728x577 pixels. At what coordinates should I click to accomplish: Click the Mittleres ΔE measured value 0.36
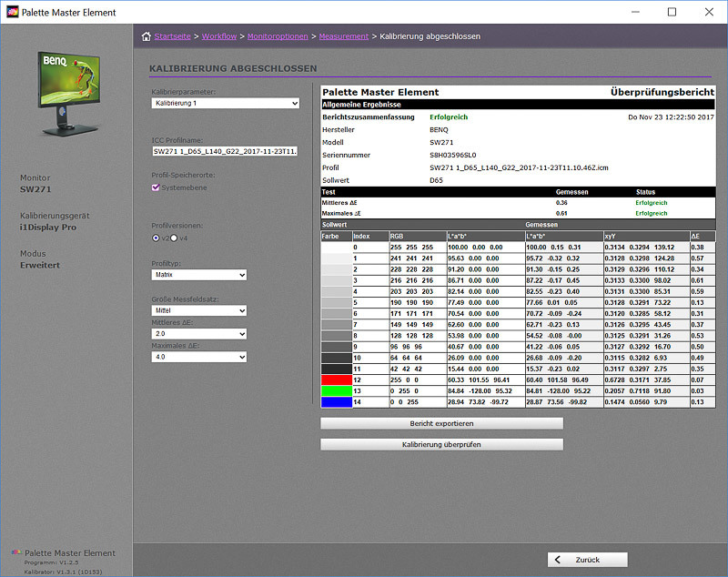point(561,203)
